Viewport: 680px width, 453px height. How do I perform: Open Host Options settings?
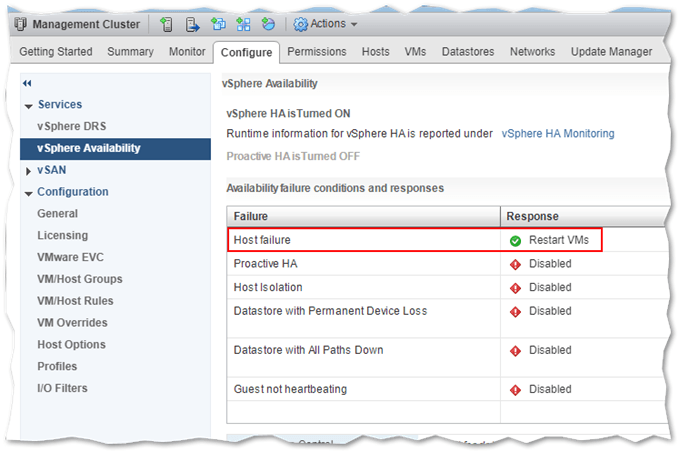click(71, 345)
